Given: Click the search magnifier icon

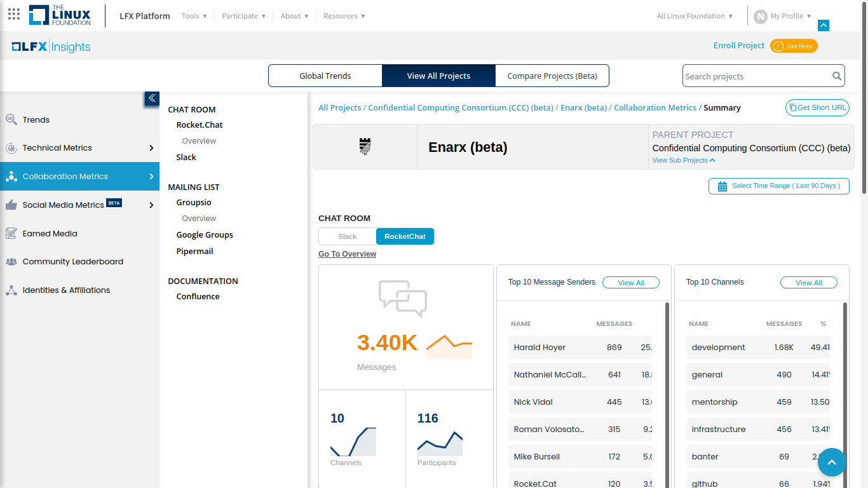Looking at the screenshot, I should click(x=837, y=76).
